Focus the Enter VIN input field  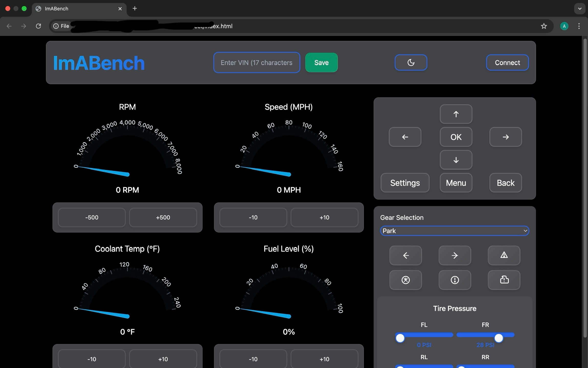point(257,62)
